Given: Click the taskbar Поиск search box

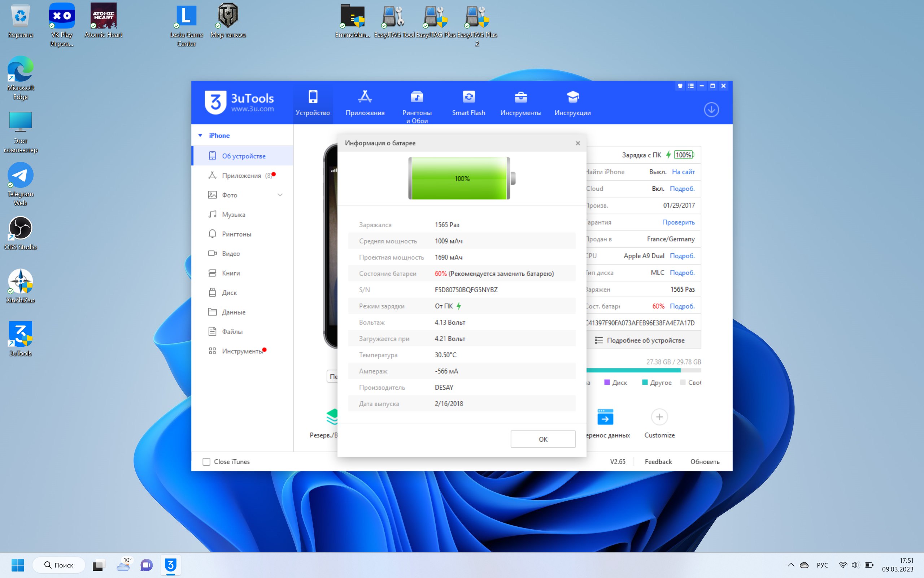Looking at the screenshot, I should click(59, 565).
